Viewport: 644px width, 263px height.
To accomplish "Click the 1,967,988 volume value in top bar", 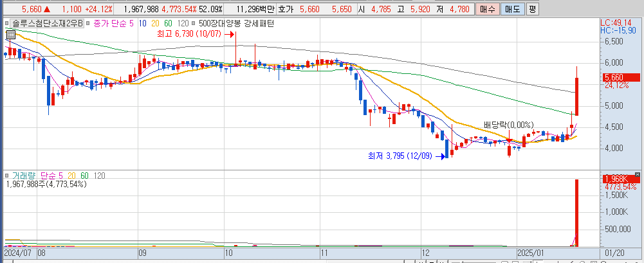I will 142,9.
